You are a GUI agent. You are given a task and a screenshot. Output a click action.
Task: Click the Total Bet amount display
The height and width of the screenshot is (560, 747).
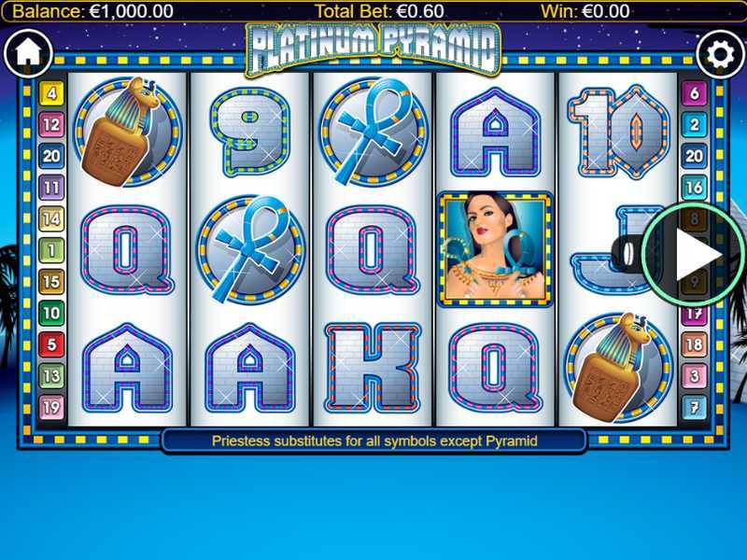pos(380,11)
